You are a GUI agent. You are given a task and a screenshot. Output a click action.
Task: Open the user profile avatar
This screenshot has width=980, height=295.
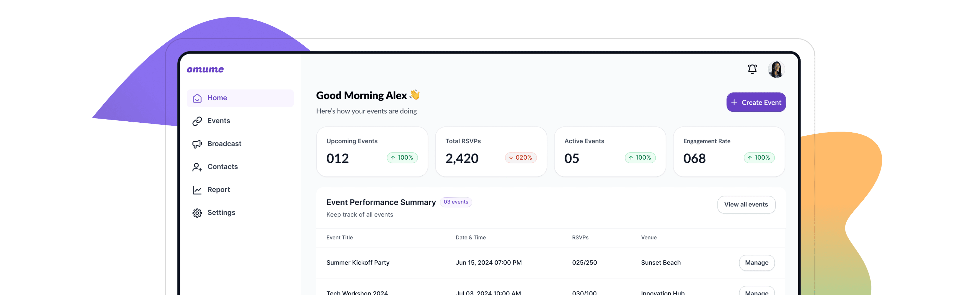(776, 70)
